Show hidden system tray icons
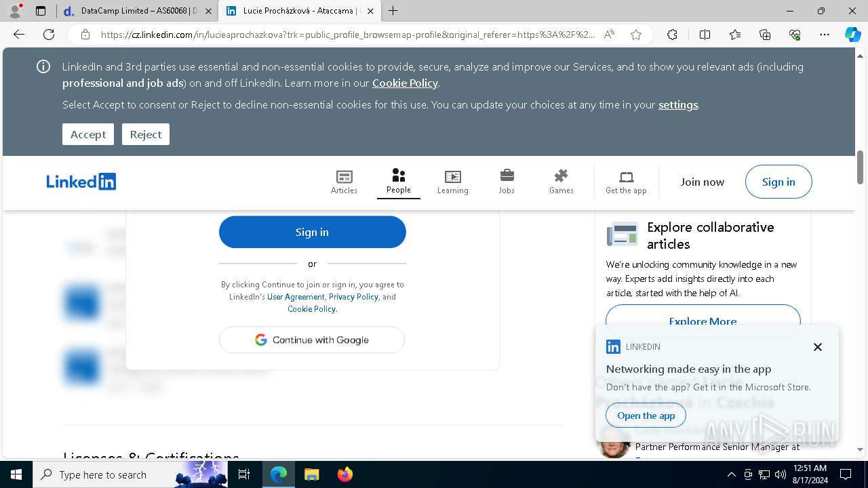This screenshot has width=868, height=488. point(731,474)
